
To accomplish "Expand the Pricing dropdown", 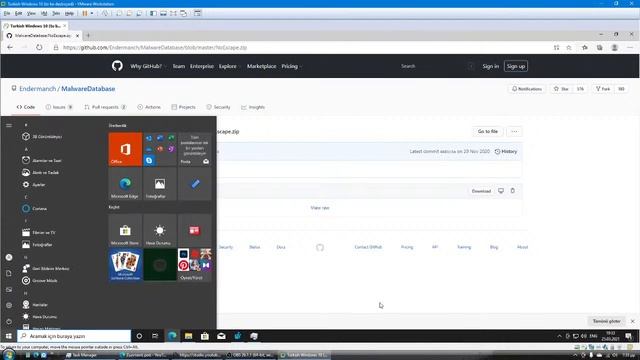I will point(291,66).
